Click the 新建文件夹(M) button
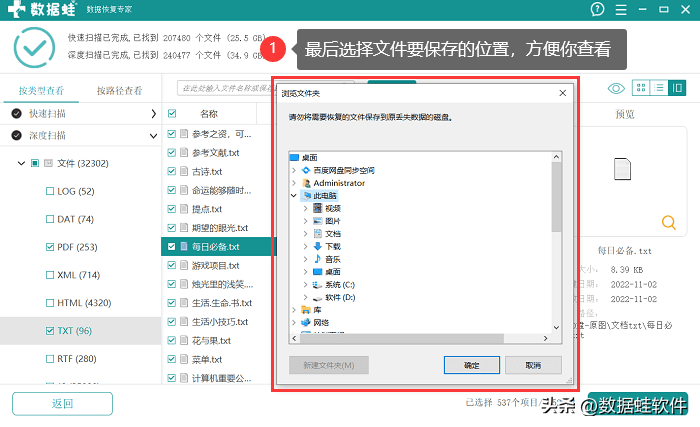The width and height of the screenshot is (700, 427). coord(329,365)
